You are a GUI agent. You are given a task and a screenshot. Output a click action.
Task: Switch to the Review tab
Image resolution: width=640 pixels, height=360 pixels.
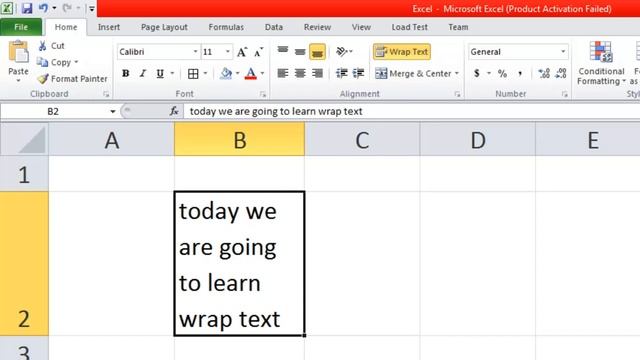[317, 27]
